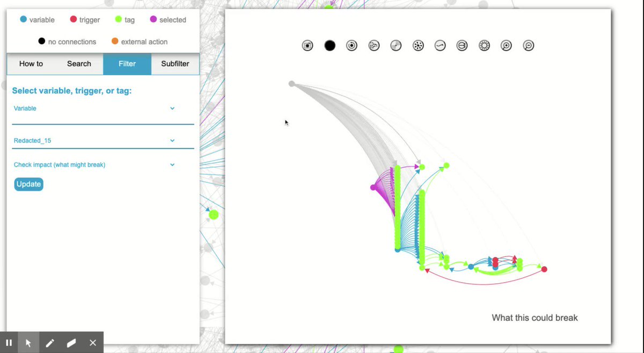Click the horizontal arrow circle icon
The height and width of the screenshot is (353, 644).
[462, 46]
